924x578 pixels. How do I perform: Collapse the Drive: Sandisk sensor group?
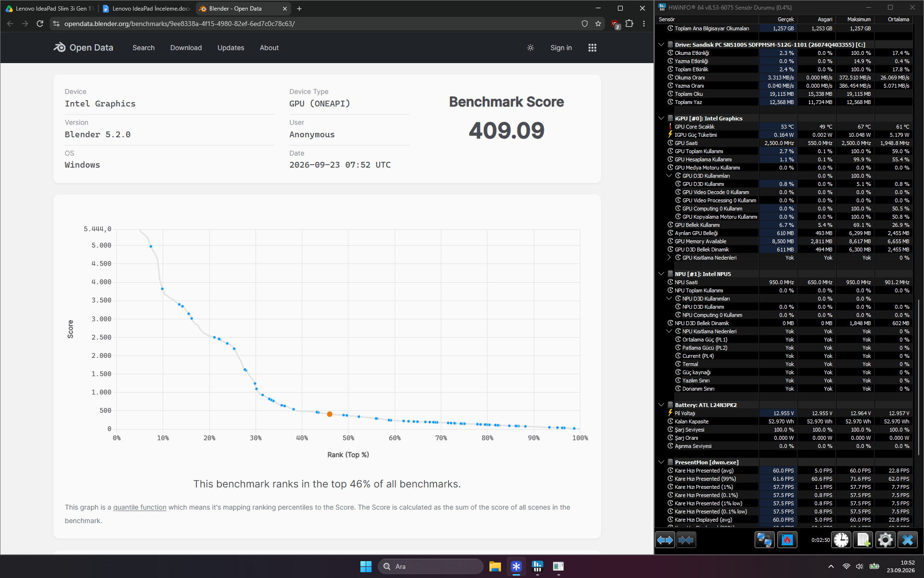point(661,45)
